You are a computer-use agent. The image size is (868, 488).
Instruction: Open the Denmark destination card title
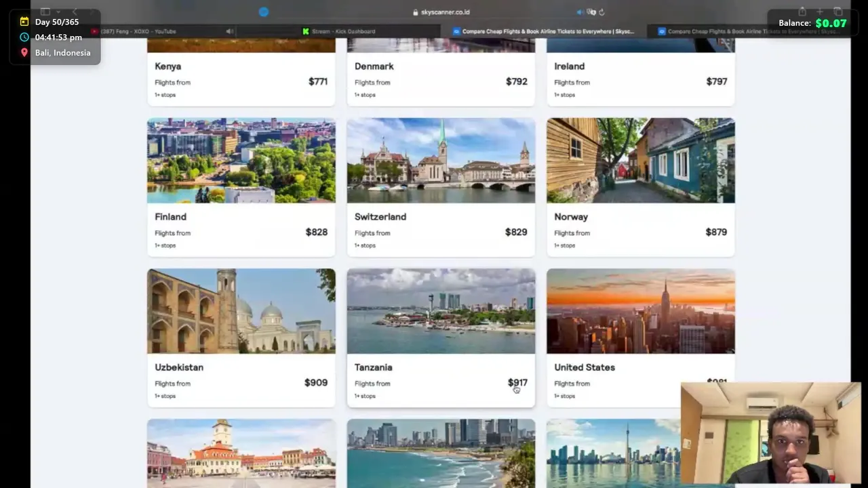(374, 66)
